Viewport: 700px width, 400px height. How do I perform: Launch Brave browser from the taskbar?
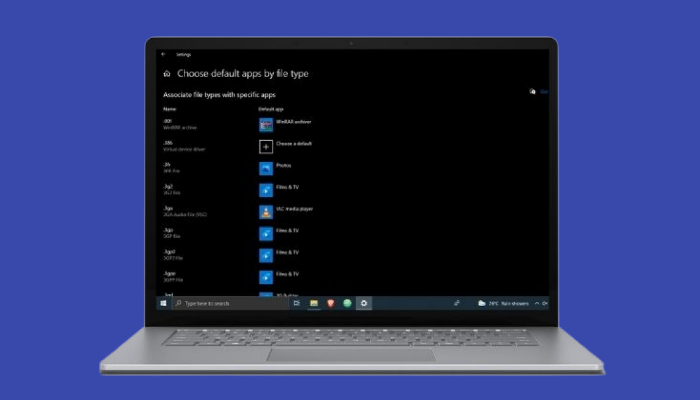click(331, 303)
